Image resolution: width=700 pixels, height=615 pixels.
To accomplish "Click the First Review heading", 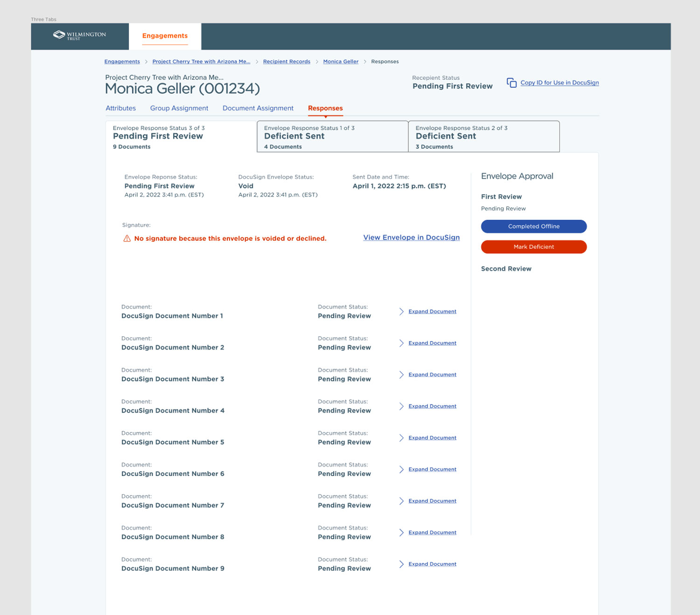I will 501,197.
